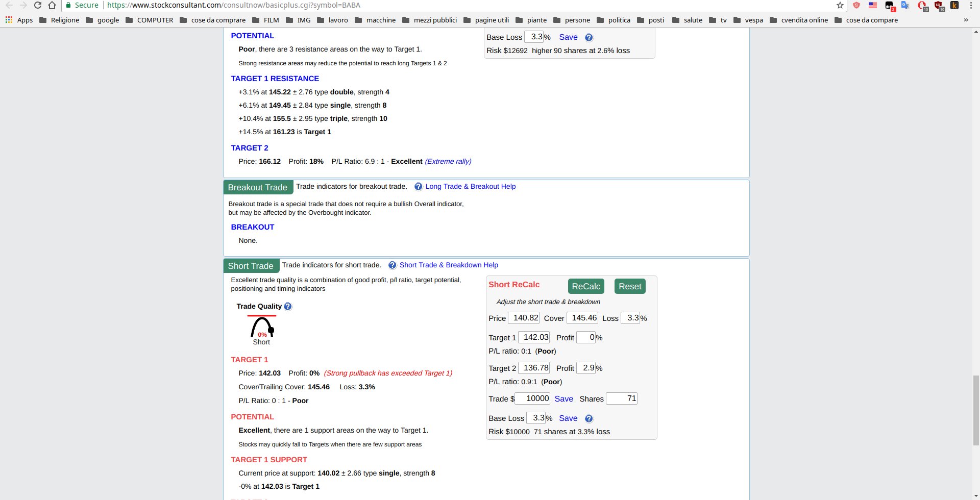Click the Breakout Trade section tab

tap(258, 187)
